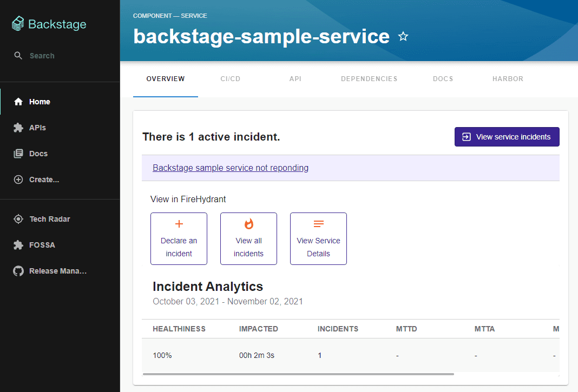Click the View all incidents button
The width and height of the screenshot is (578, 392).
click(248, 239)
